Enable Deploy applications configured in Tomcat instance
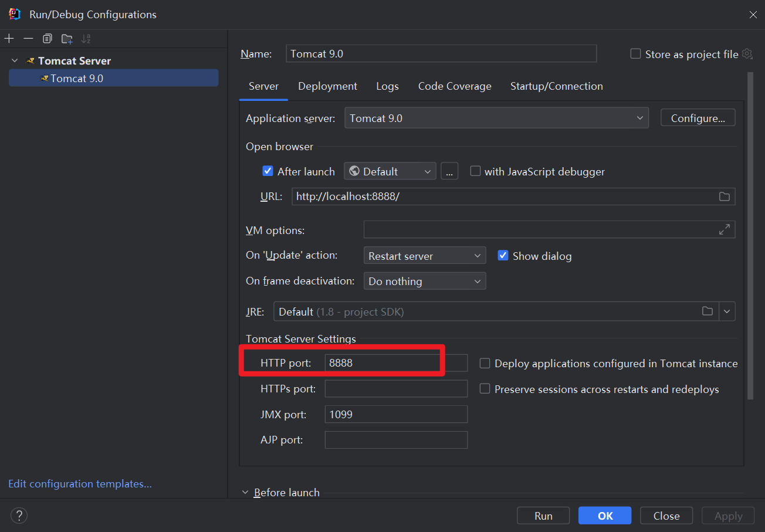765x532 pixels. point(485,364)
